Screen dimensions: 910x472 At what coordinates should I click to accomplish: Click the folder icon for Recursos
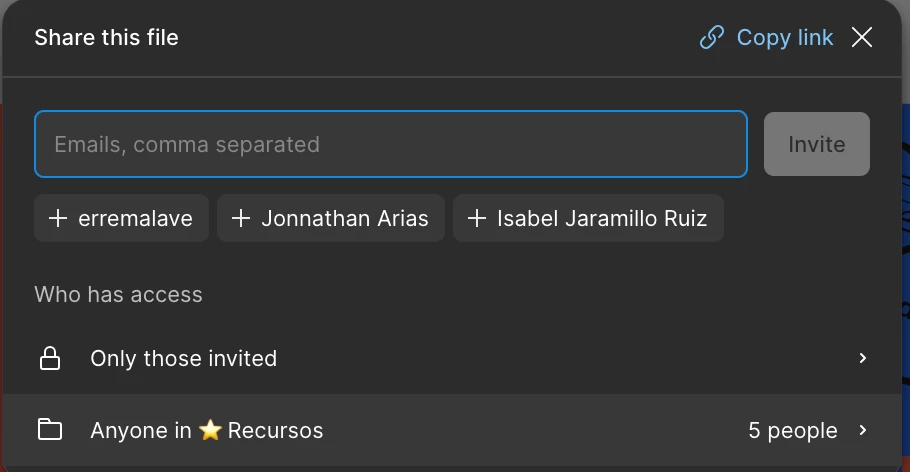tap(50, 430)
